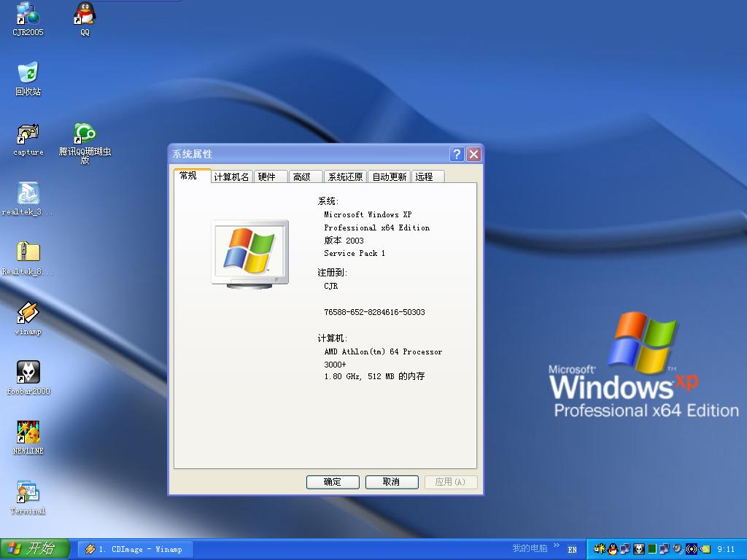The width and height of the screenshot is (747, 560).
Task: Expand the 我的电脑 toolbar chevron
Action: (x=556, y=545)
